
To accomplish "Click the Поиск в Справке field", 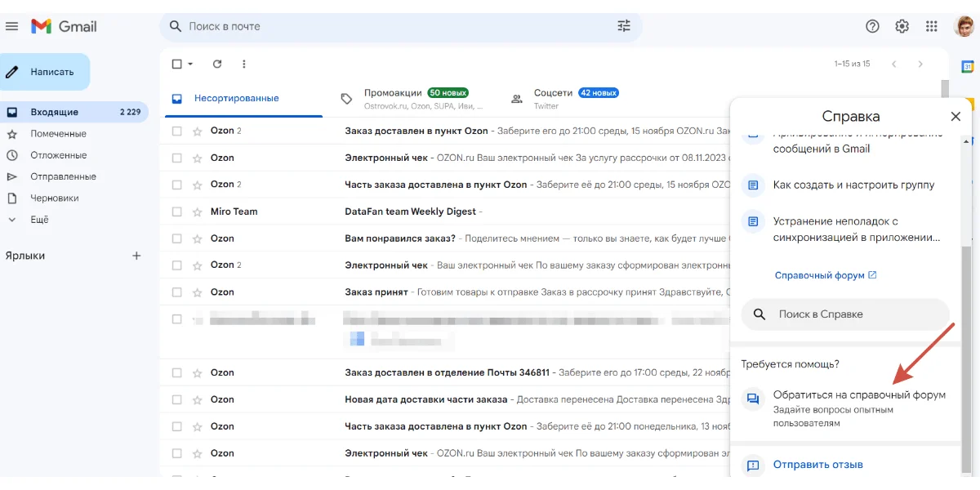I will [x=845, y=314].
